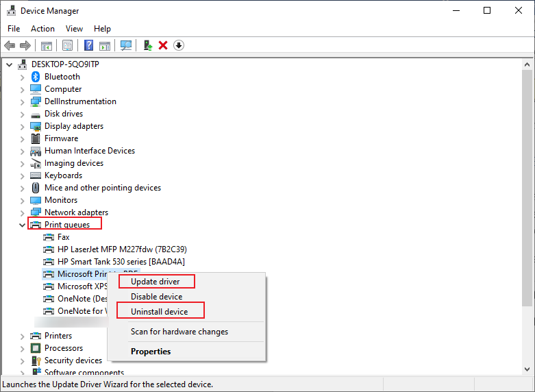Expand the Display adapters category
This screenshot has width=535, height=392.
22,127
